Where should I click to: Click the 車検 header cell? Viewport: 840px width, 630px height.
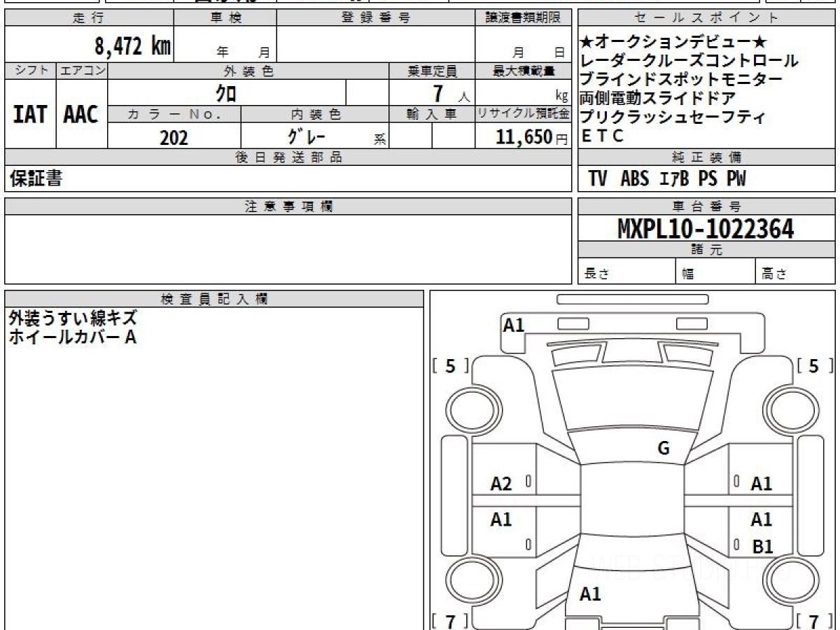point(225,18)
